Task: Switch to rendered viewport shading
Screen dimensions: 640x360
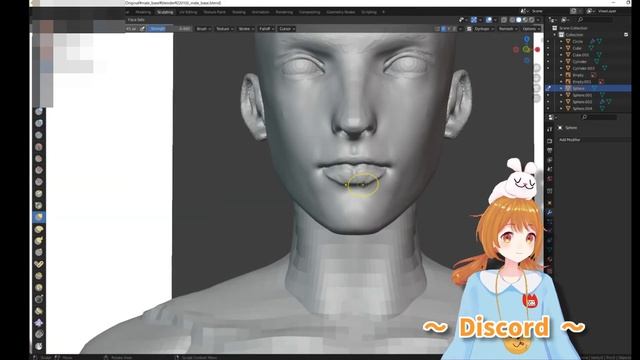Action: pyautogui.click(x=531, y=20)
